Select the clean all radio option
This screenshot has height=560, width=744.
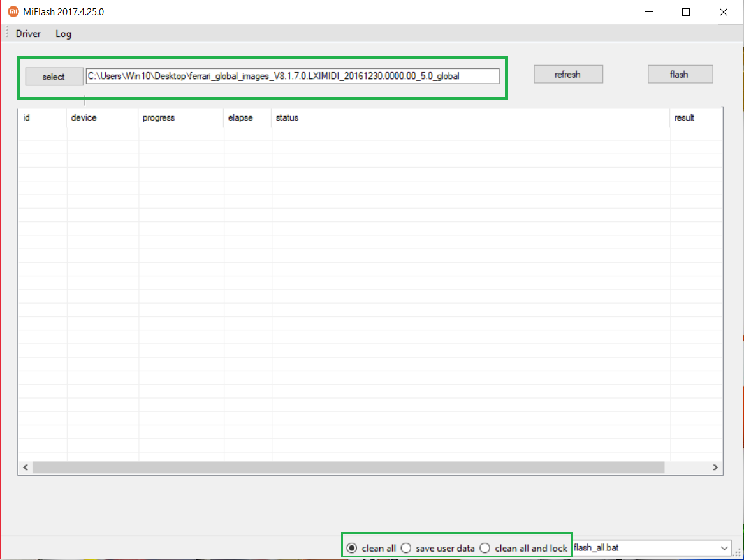[371, 548]
